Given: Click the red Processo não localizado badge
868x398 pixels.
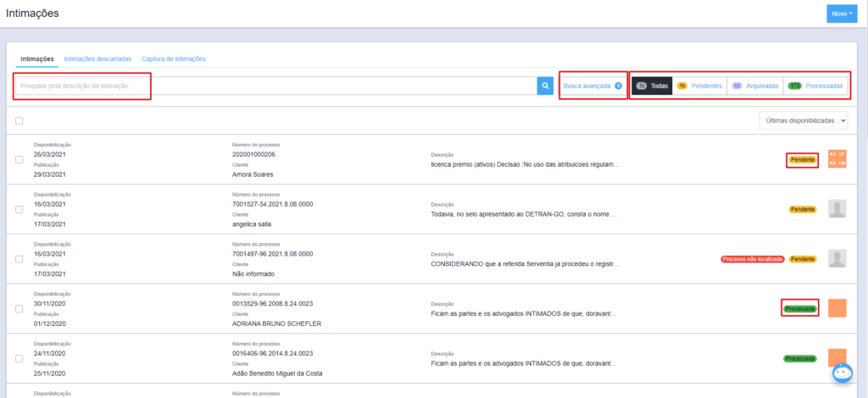Looking at the screenshot, I should 751,259.
